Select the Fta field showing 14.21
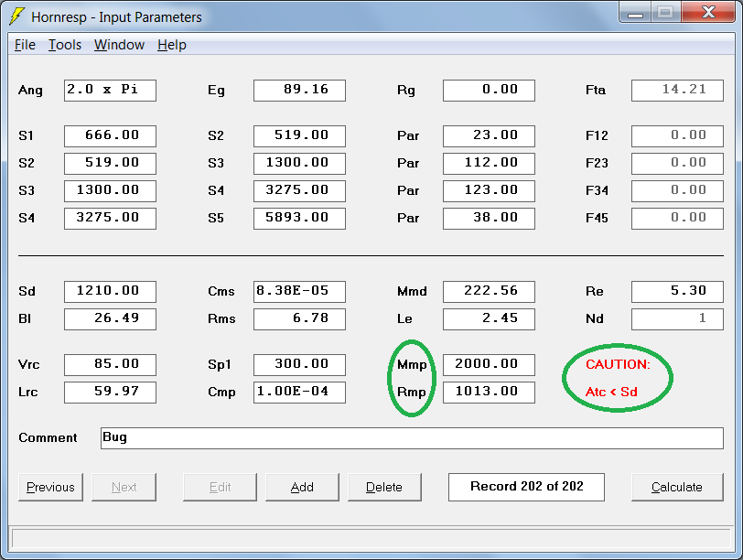 click(x=677, y=91)
